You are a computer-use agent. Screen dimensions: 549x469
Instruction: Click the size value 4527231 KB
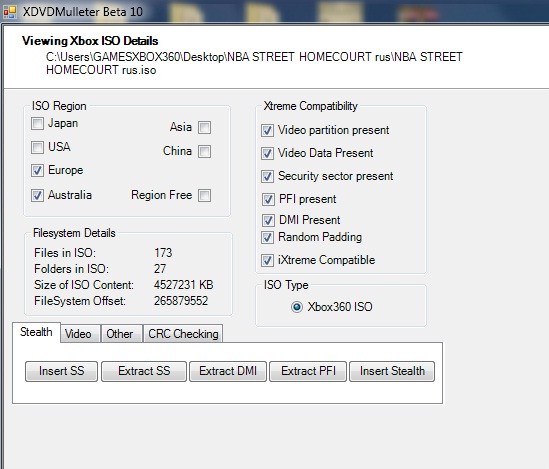point(183,285)
